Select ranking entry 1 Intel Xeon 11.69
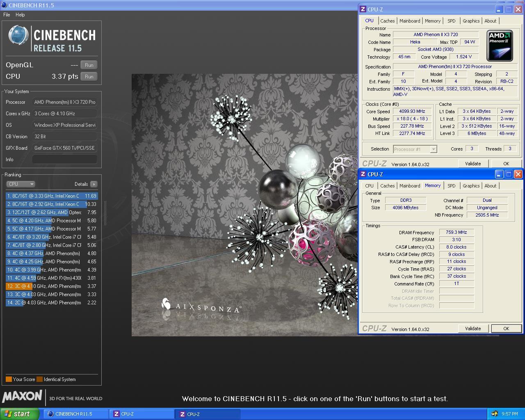This screenshot has width=525, height=420. click(x=52, y=196)
